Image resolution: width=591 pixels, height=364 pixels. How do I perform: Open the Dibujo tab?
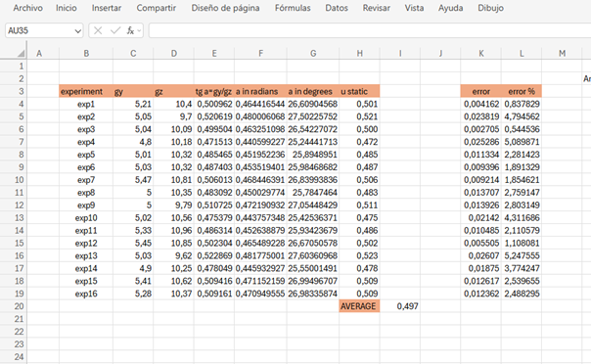click(490, 8)
